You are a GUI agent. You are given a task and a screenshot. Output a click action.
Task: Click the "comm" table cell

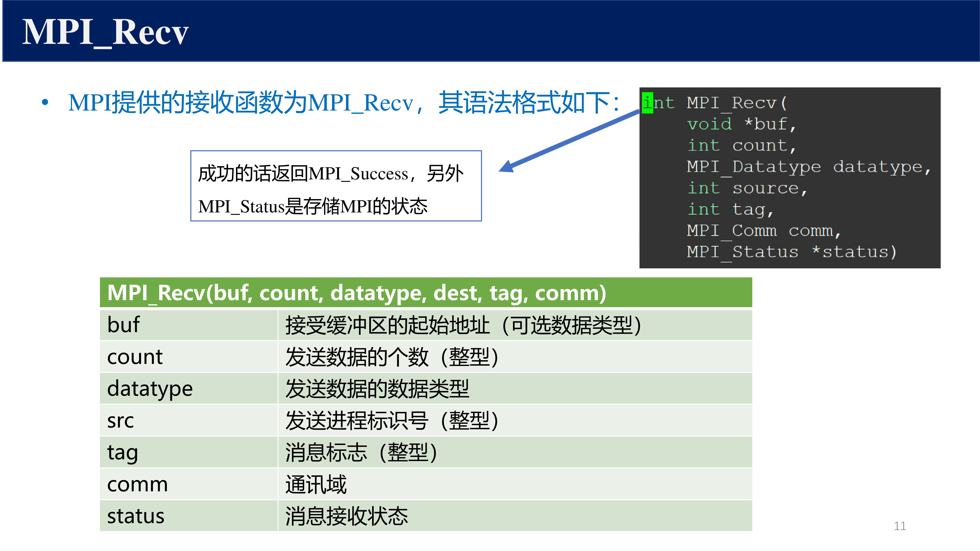[x=189, y=484]
